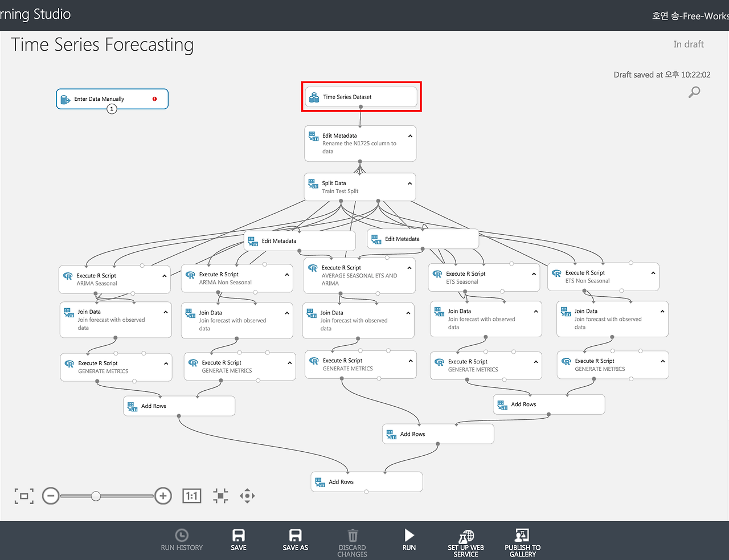
Task: Click DISCARD CHANGES in the bottom bar
Action: tap(353, 543)
